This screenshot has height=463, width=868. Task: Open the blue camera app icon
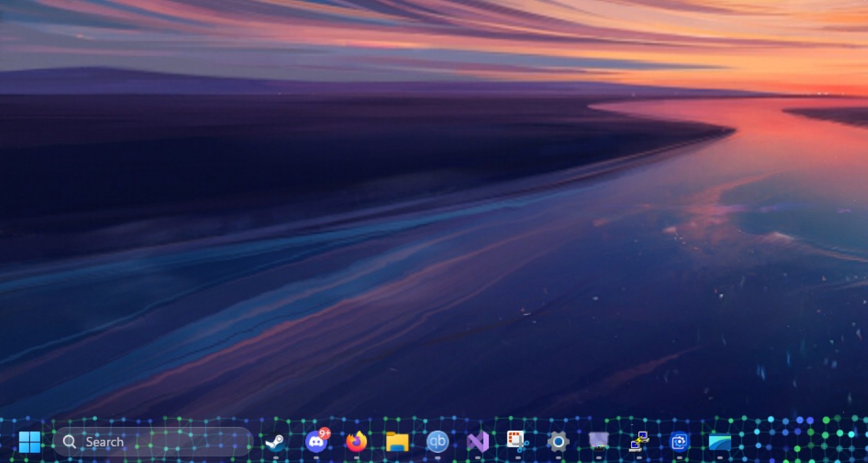pyautogui.click(x=679, y=442)
